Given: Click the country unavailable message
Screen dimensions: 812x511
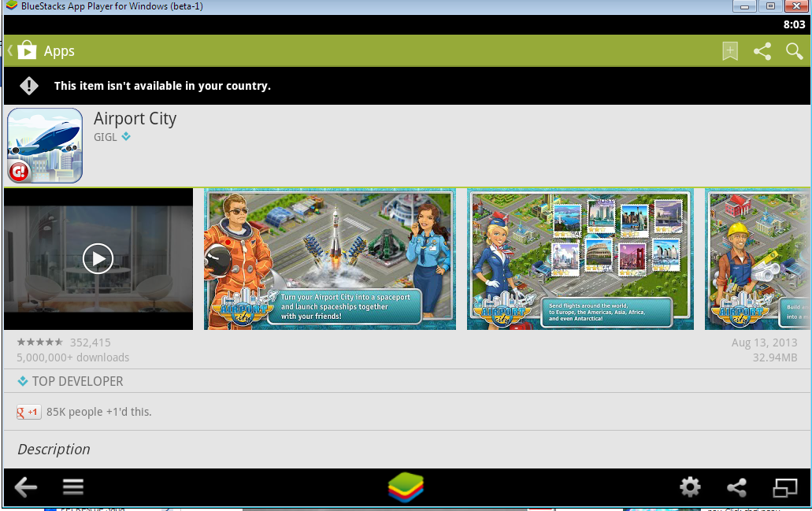Looking at the screenshot, I should 162,86.
